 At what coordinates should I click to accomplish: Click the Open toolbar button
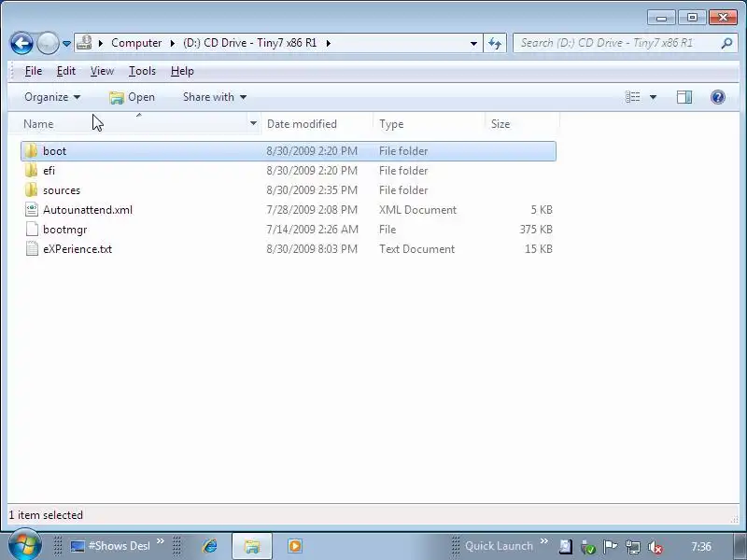tap(132, 97)
